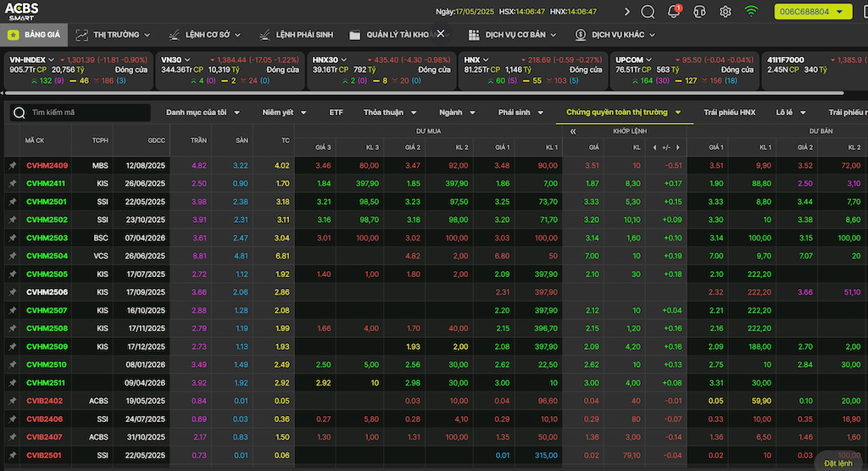Collapse columns with double-left chevron near Khớp lệnh
The image size is (868, 471).
pos(573,131)
